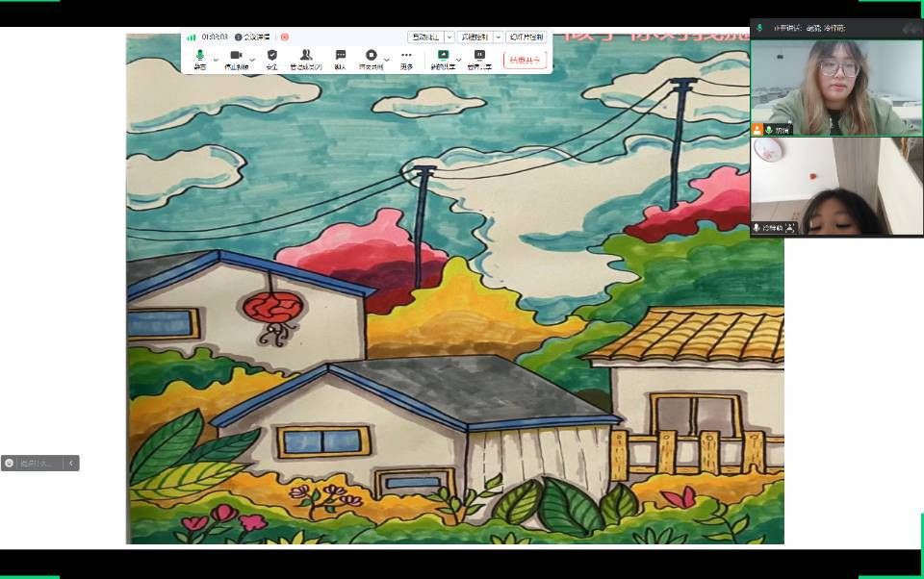Click the red End Sharing button
The image size is (924, 579).
click(525, 60)
